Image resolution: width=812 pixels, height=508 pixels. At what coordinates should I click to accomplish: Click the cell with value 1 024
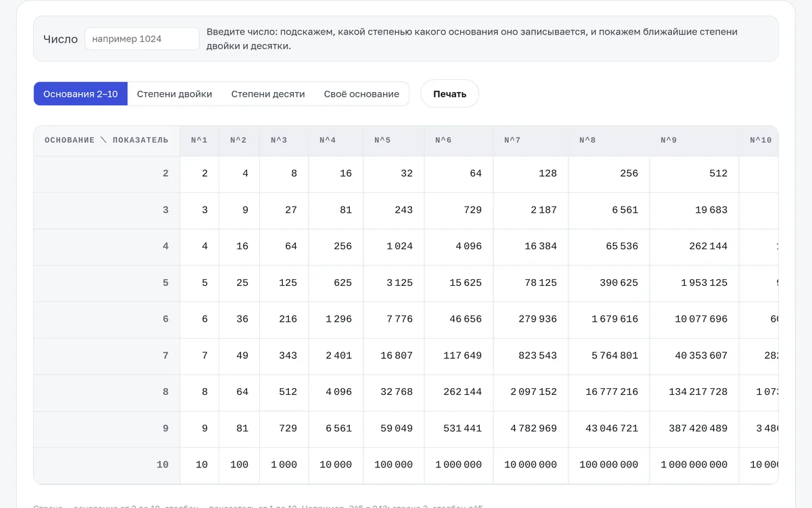pyautogui.click(x=394, y=247)
